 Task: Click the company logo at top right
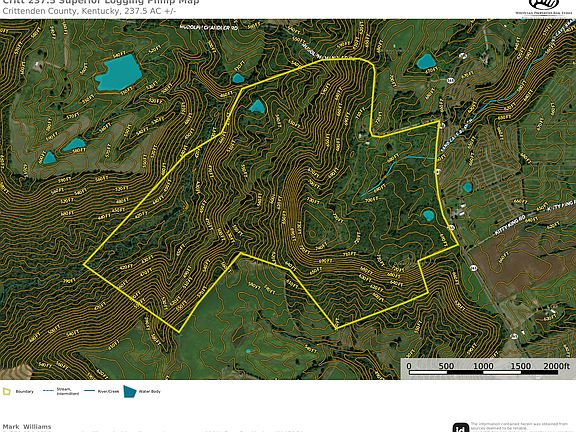pyautogui.click(x=544, y=7)
